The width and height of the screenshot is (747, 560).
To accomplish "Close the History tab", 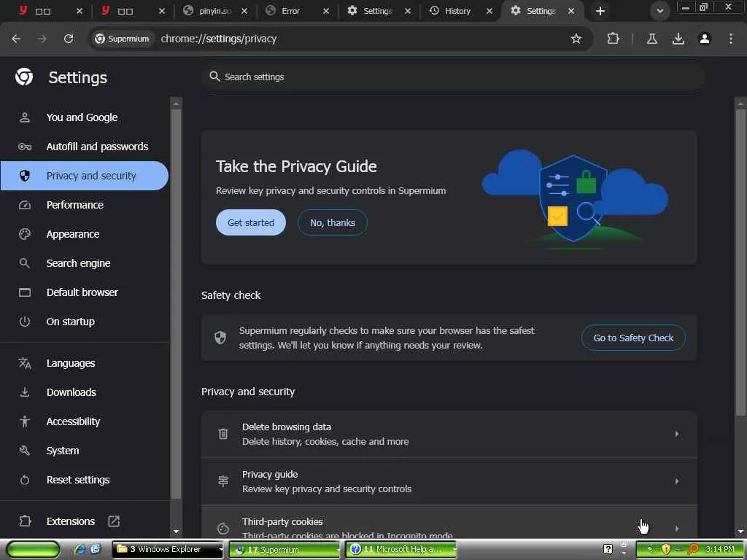I will pos(489,11).
